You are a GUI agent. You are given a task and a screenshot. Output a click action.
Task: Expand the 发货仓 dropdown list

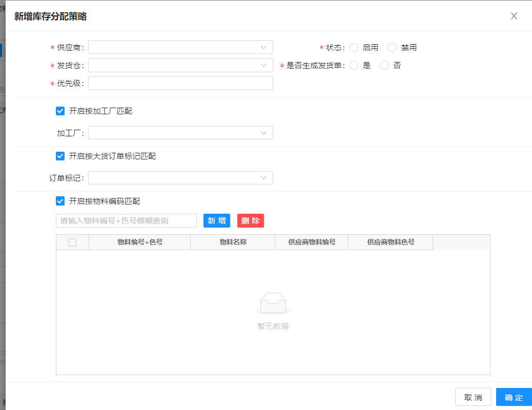pos(180,66)
